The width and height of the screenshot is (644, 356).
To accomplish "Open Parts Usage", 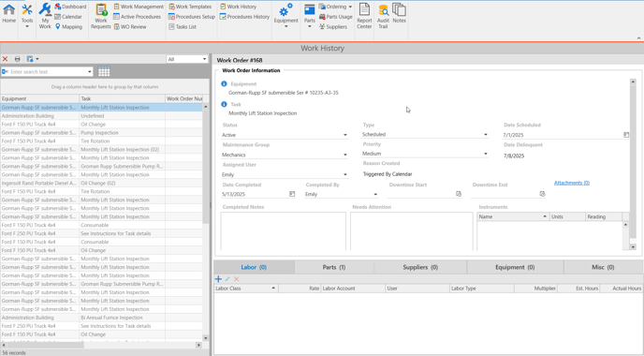I will (x=335, y=17).
